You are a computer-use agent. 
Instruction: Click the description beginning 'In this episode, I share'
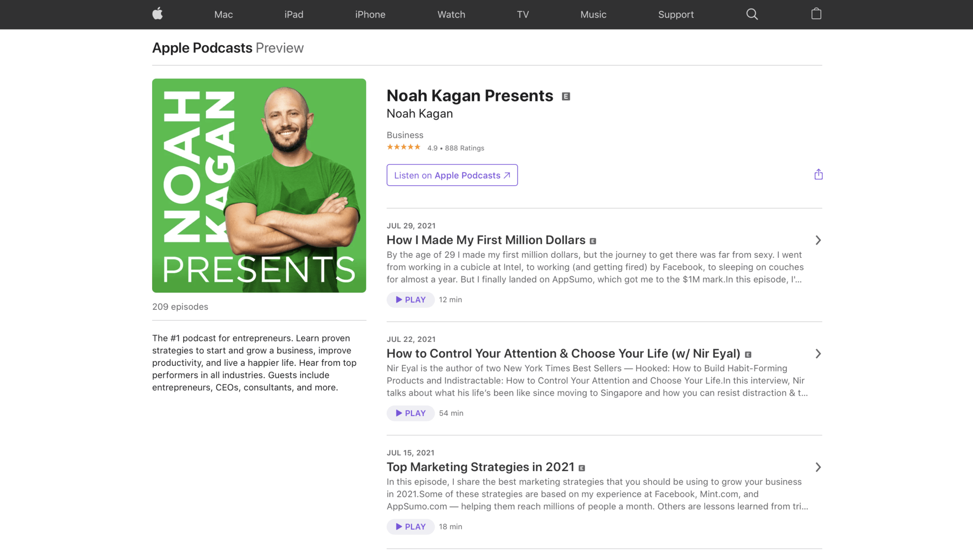click(597, 494)
